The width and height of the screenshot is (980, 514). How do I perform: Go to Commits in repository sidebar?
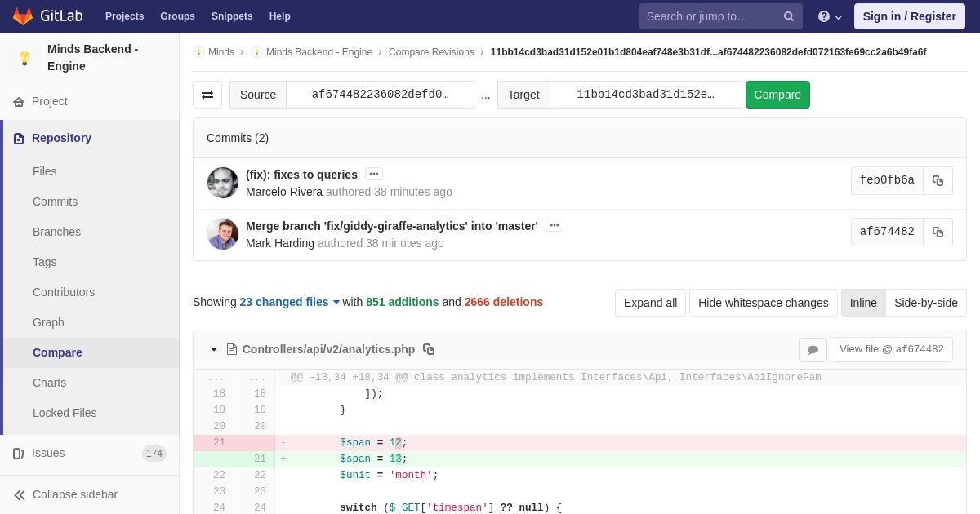click(x=55, y=202)
